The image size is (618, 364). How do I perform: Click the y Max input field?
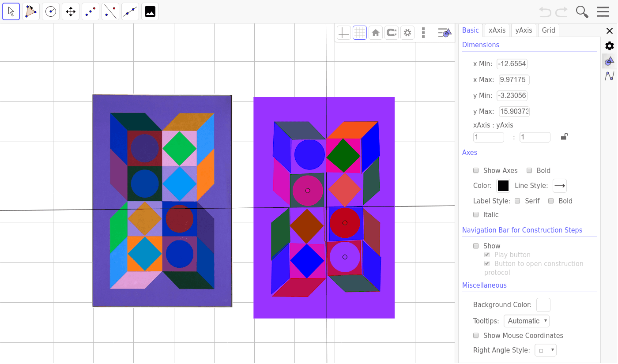pyautogui.click(x=514, y=112)
